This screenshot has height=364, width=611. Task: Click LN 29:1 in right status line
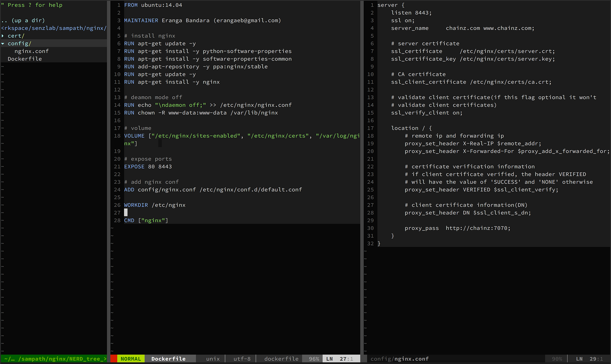pos(590,359)
